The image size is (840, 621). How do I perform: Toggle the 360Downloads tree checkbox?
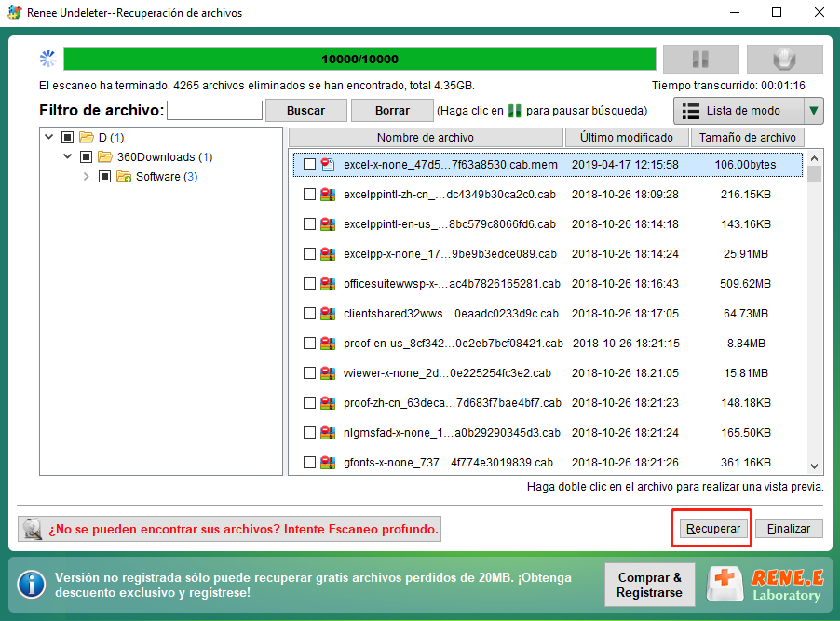87,157
